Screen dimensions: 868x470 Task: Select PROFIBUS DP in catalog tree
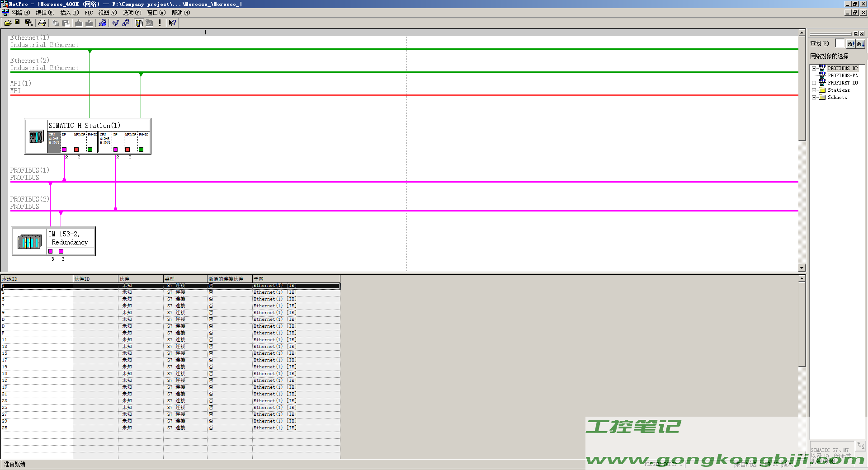[x=843, y=69]
